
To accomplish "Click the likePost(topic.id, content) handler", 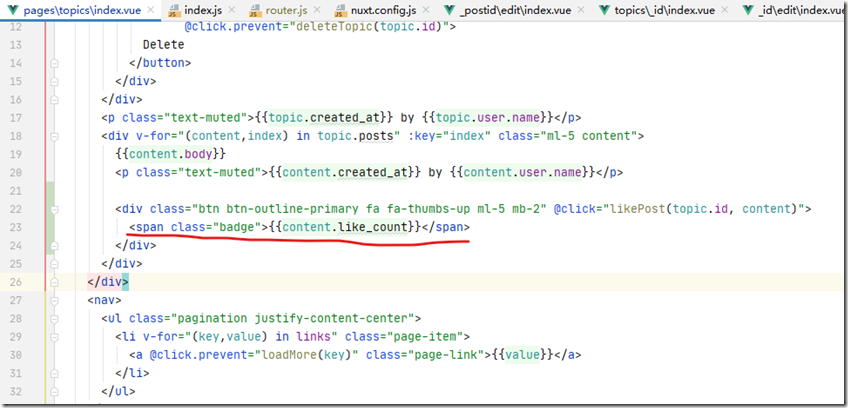I will coord(703,209).
